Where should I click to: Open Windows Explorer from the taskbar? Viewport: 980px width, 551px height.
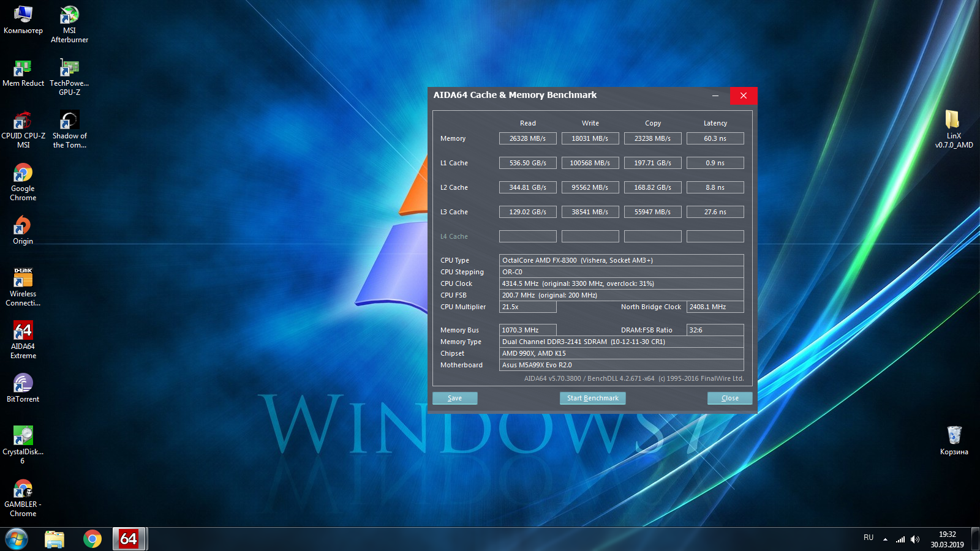(x=55, y=539)
